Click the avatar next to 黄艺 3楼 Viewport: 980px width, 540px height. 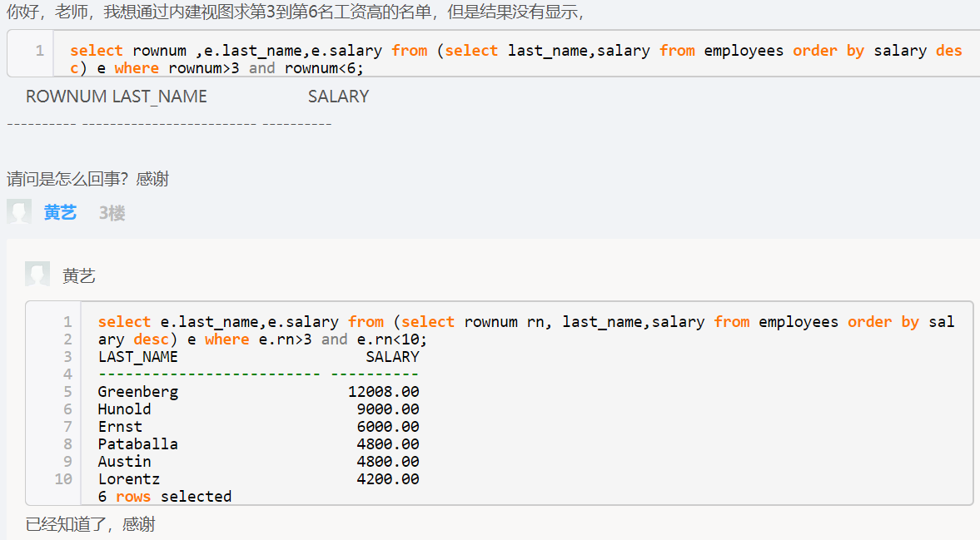coord(19,212)
